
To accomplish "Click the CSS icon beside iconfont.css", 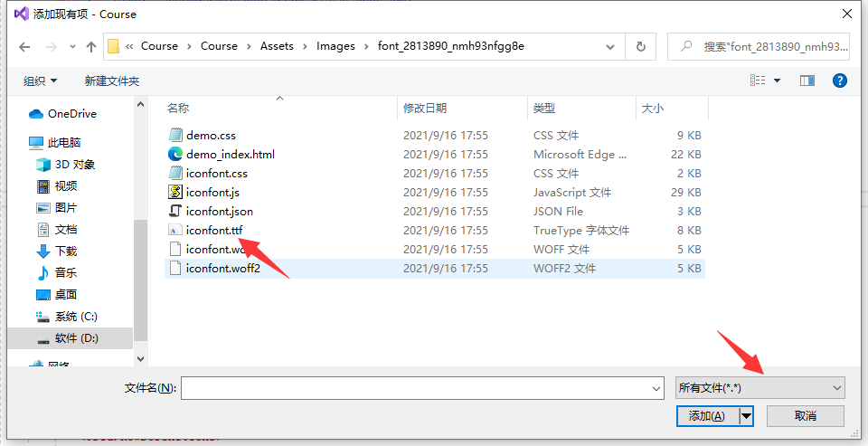I will click(175, 174).
